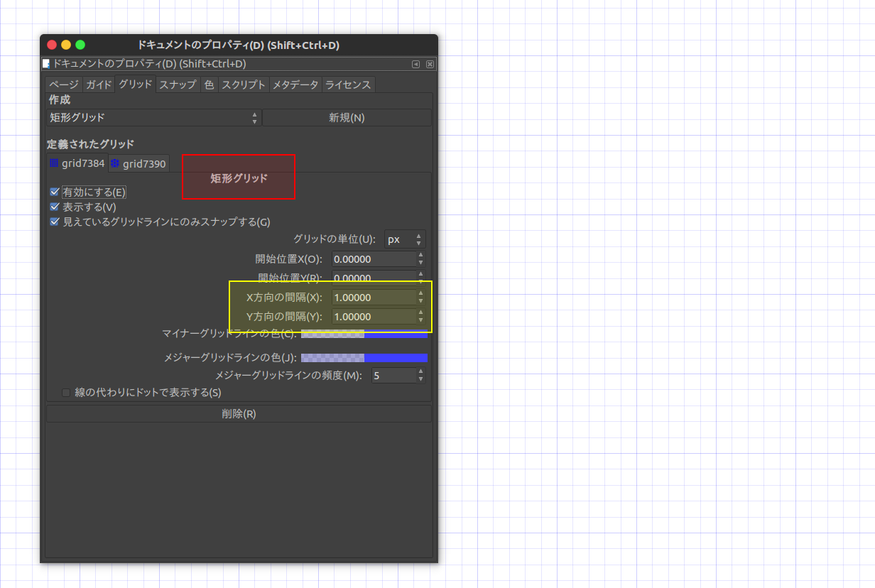The image size is (875, 588).
Task: Open the 色 tab
Action: click(x=209, y=85)
